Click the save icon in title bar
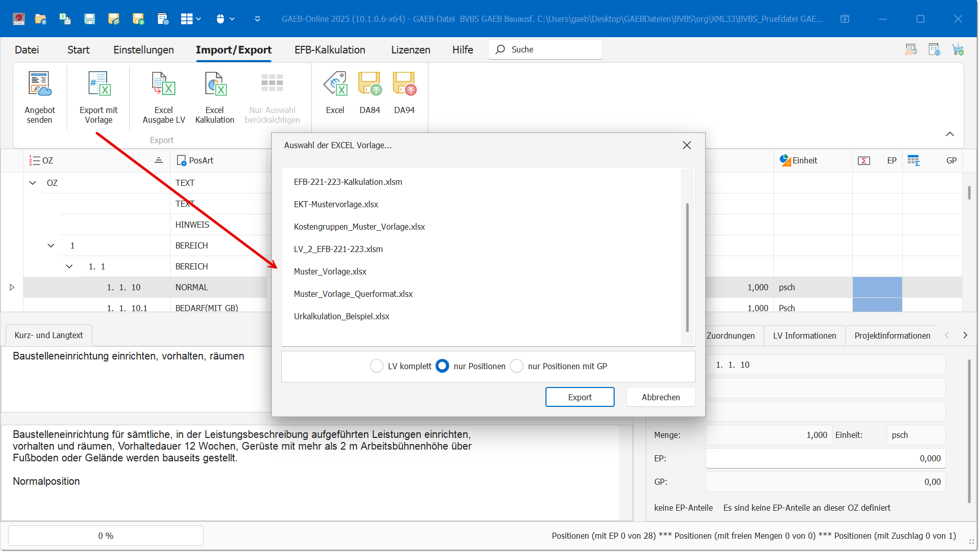The width and height of the screenshot is (980, 553). pos(90,19)
